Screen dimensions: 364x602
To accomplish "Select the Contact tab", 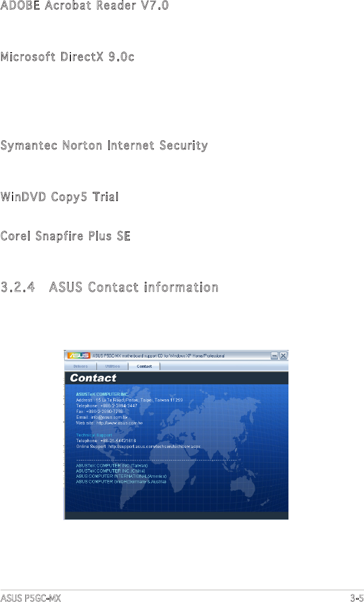I will (x=144, y=366).
